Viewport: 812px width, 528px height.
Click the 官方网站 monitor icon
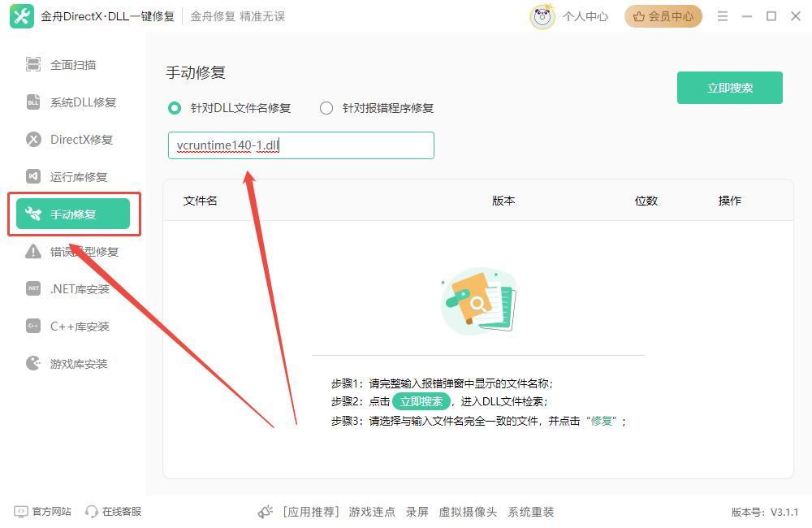point(21,512)
